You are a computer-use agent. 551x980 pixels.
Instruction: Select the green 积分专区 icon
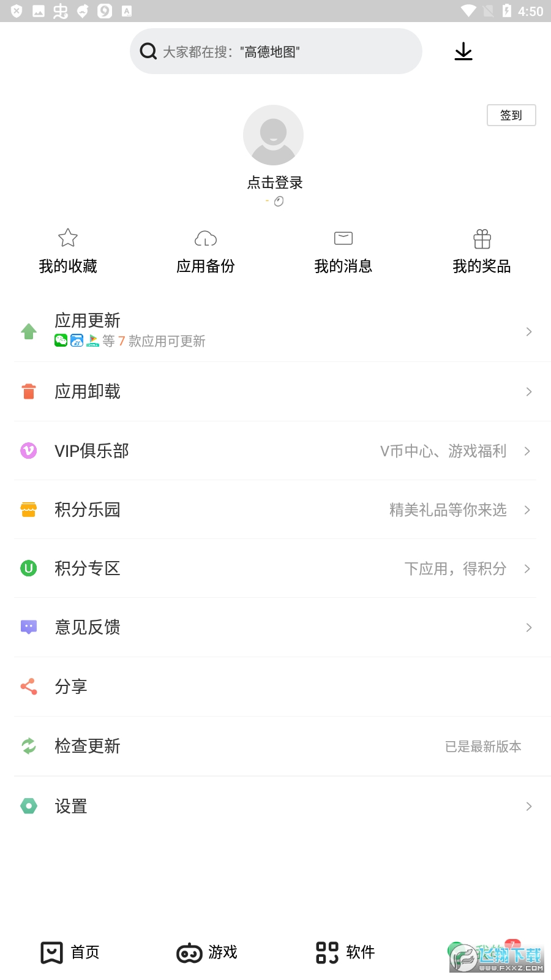pos(29,568)
